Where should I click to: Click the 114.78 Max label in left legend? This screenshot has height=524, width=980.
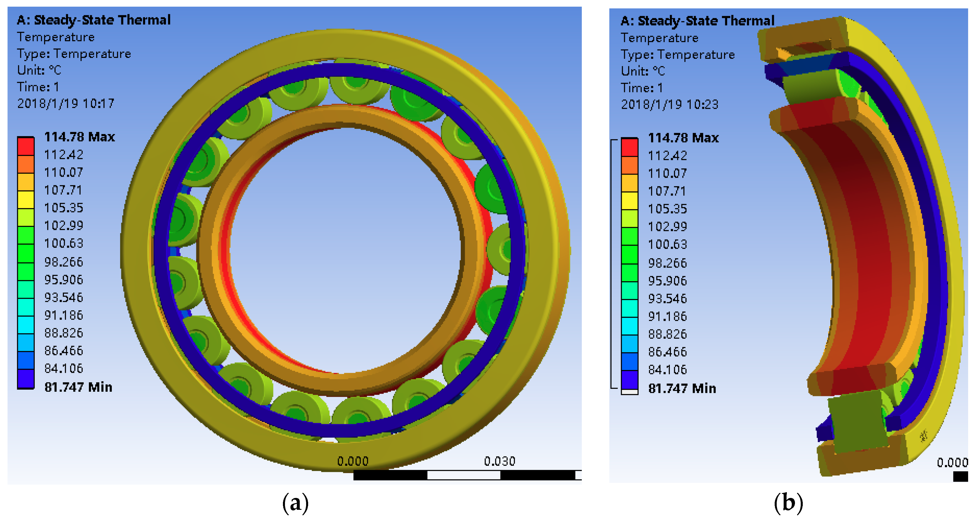coord(80,137)
